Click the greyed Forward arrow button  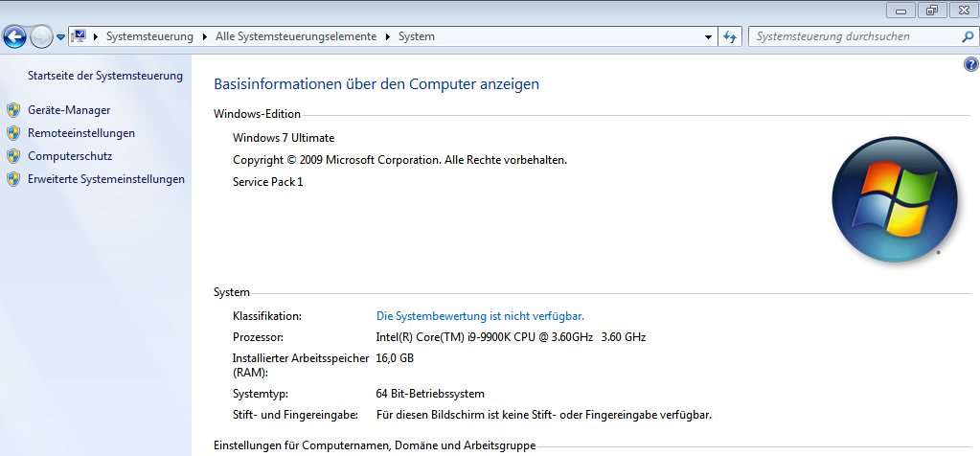click(41, 36)
